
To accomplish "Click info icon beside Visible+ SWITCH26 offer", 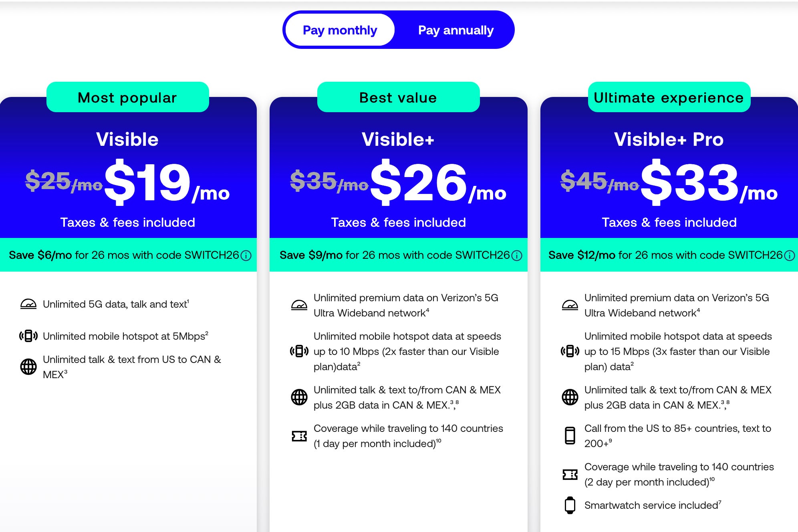I will click(x=517, y=256).
